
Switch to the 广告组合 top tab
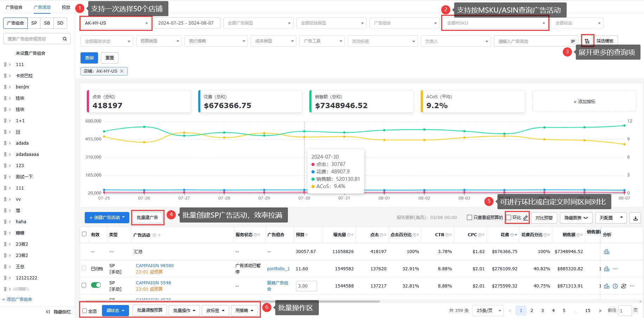click(14, 7)
